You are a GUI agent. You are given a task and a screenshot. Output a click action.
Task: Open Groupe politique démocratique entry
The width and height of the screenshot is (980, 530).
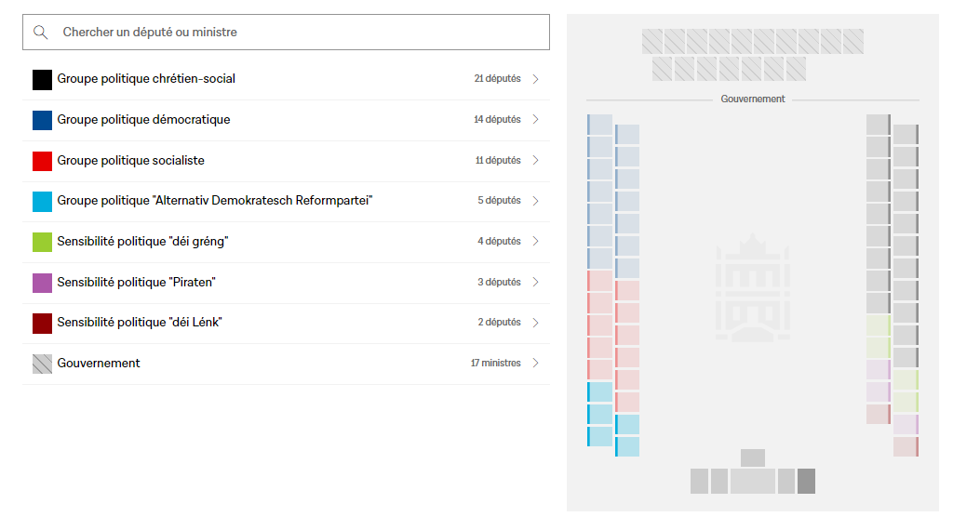tap(143, 120)
